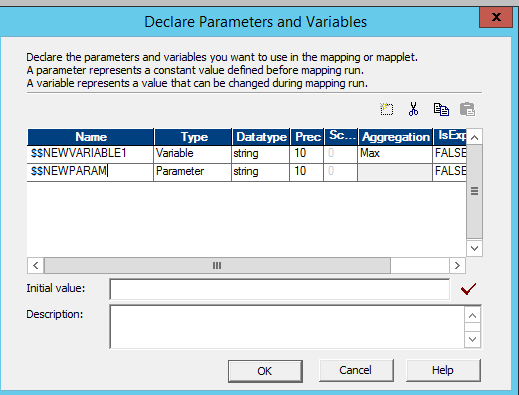Cut the selected row with scissors icon

click(413, 109)
